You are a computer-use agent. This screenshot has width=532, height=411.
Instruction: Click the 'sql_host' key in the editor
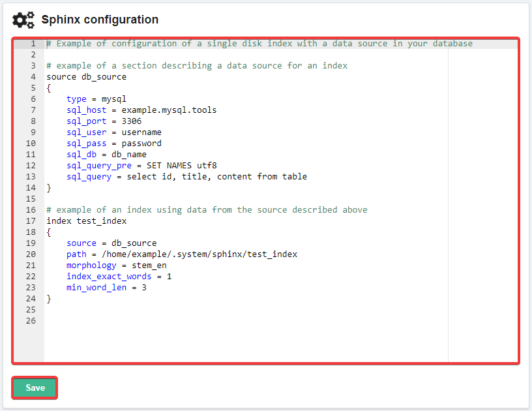[x=86, y=110]
